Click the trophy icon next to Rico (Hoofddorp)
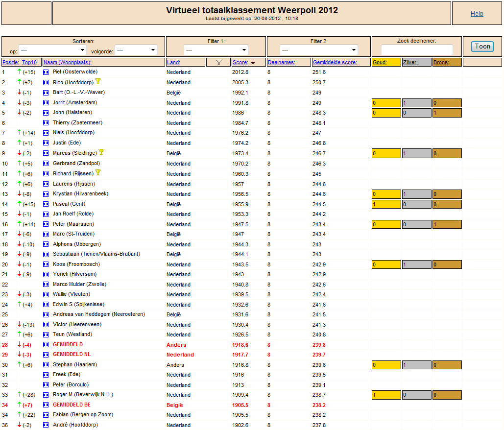Image resolution: width=504 pixels, height=430 pixels. click(98, 81)
